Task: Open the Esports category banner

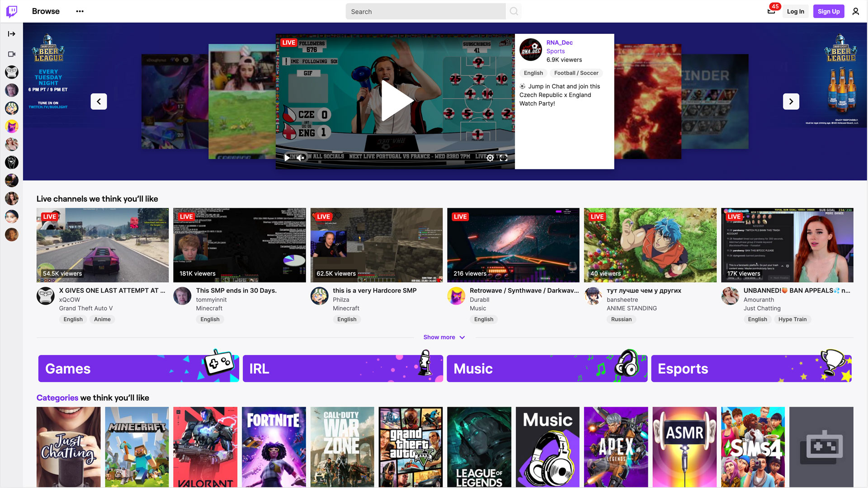Action: [x=752, y=368]
